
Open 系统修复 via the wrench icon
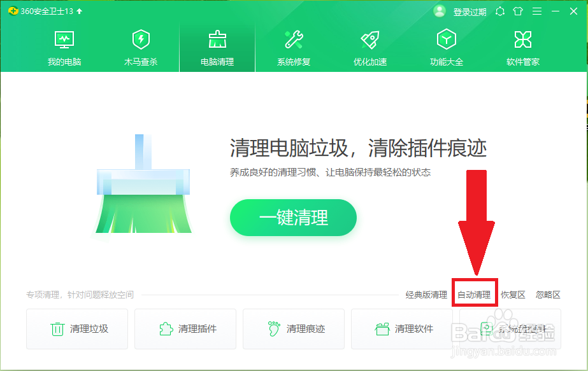pyautogui.click(x=293, y=38)
